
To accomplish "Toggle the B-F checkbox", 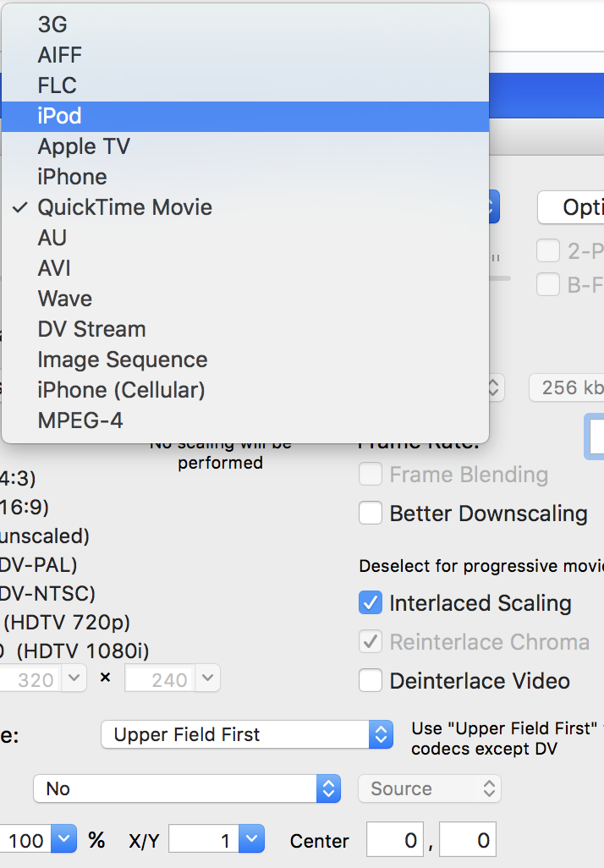I will [548, 284].
